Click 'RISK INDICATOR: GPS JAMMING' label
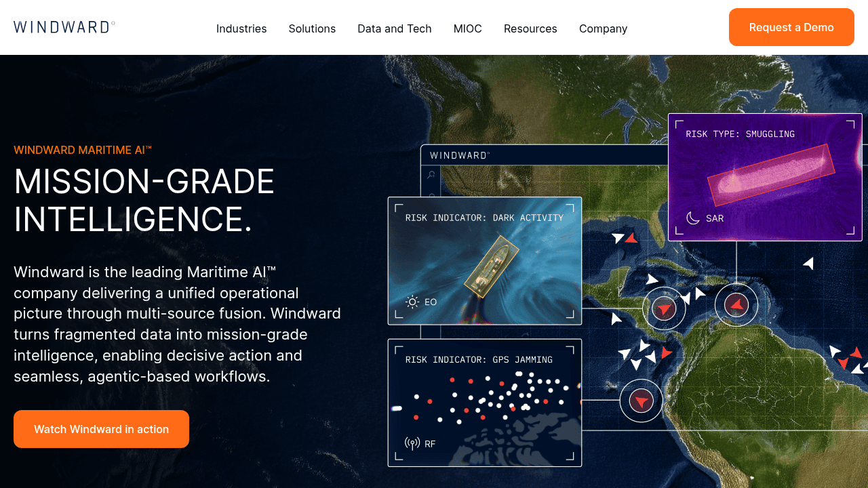Viewport: 868px width, 488px height. [x=479, y=360]
